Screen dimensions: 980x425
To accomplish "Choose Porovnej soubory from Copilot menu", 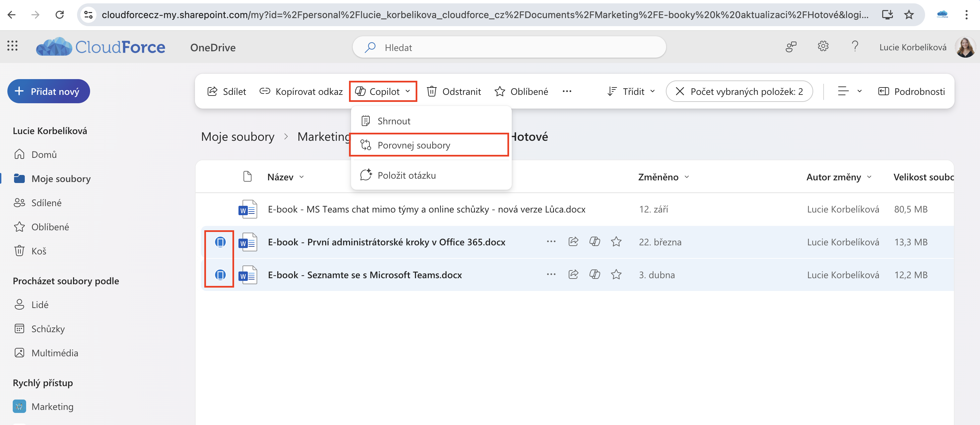I will [431, 145].
